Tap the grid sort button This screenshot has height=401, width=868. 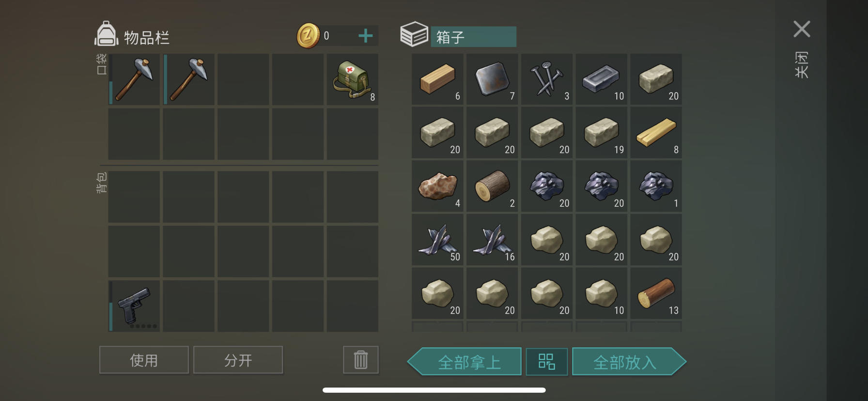click(547, 361)
